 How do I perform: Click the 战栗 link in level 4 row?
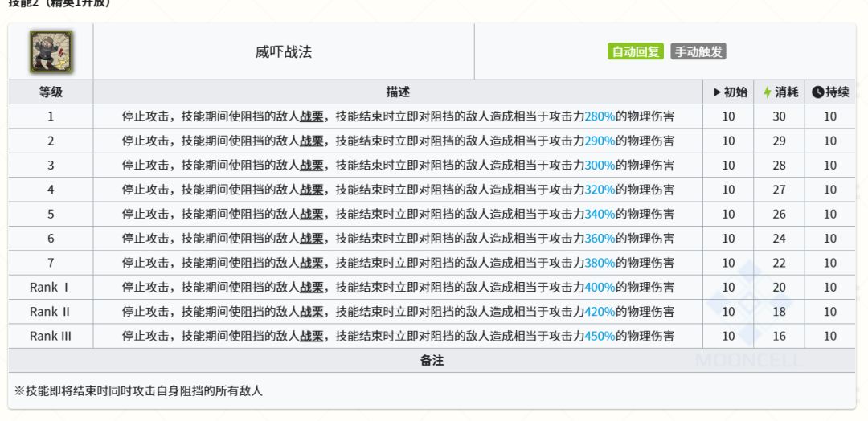312,190
